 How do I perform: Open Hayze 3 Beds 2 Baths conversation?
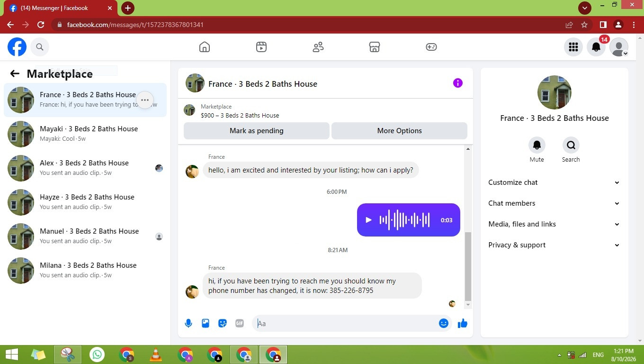tap(85, 202)
